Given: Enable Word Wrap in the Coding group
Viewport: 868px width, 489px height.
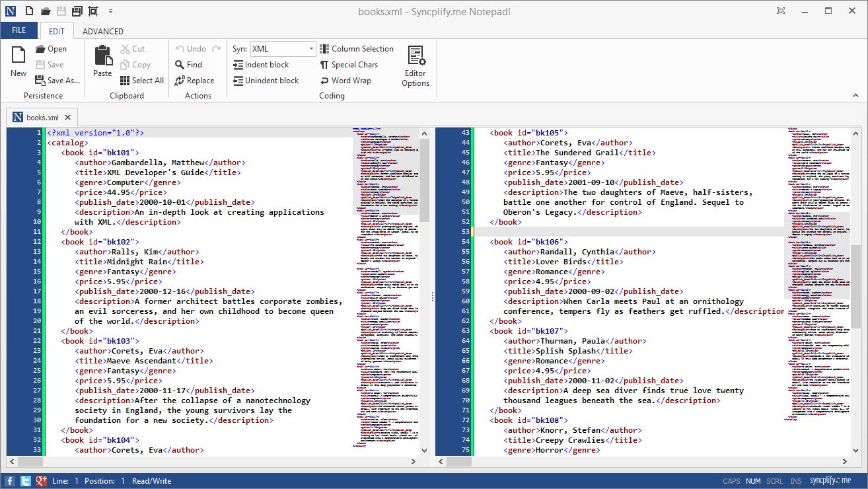Looking at the screenshot, I should click(x=345, y=80).
